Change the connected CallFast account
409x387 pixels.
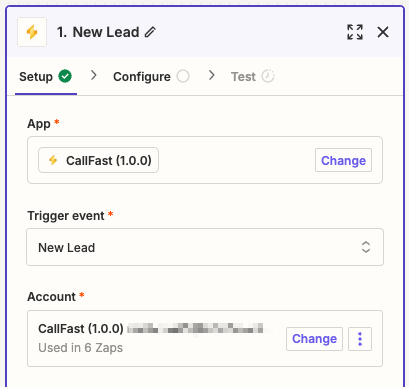314,339
